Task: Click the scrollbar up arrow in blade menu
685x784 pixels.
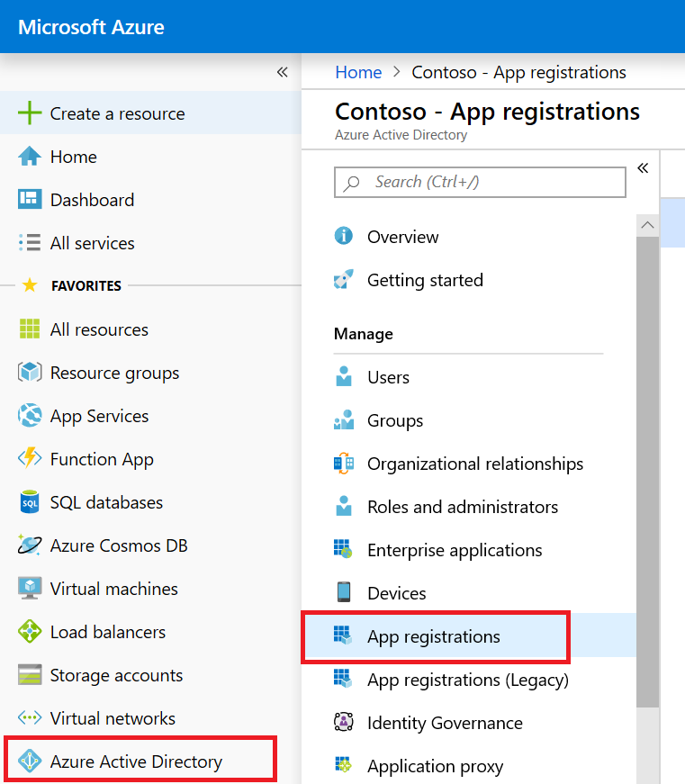Action: tap(647, 225)
